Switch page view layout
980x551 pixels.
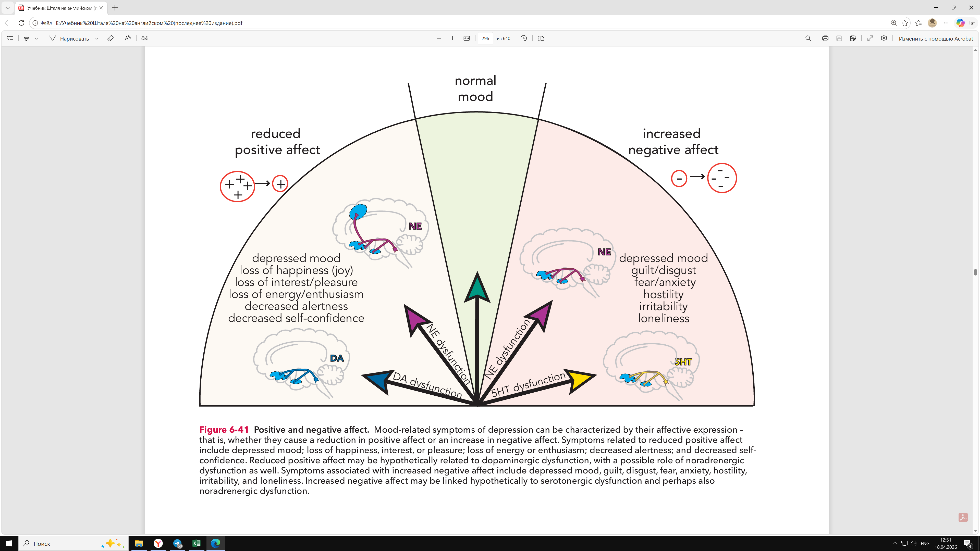click(541, 39)
